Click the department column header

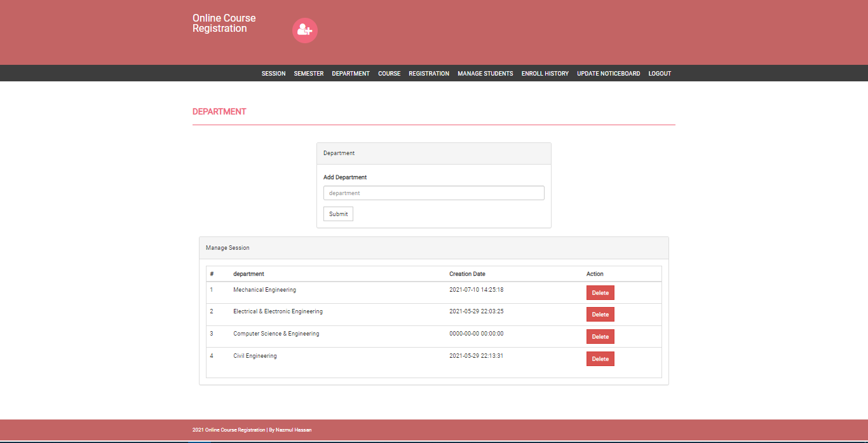pos(248,274)
